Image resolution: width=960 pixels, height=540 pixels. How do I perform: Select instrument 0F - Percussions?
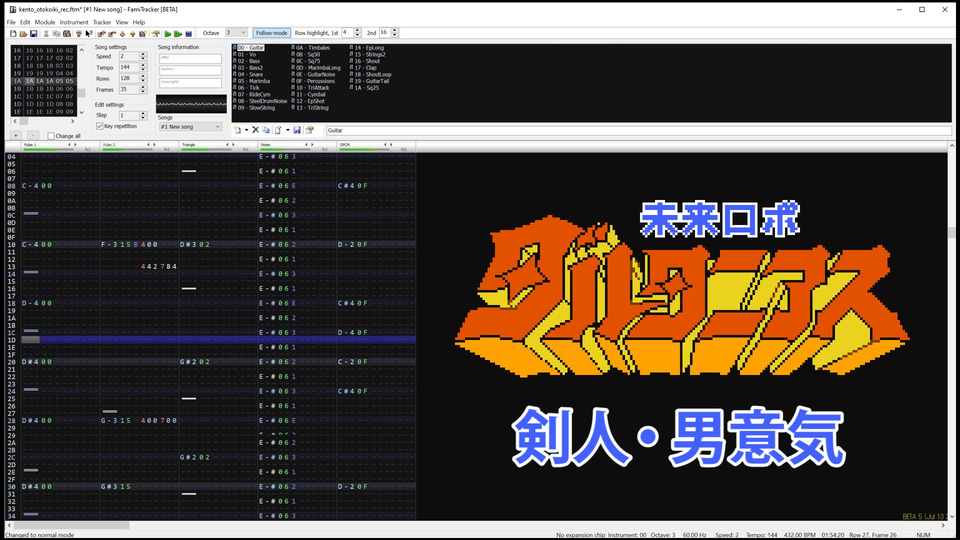pyautogui.click(x=315, y=81)
